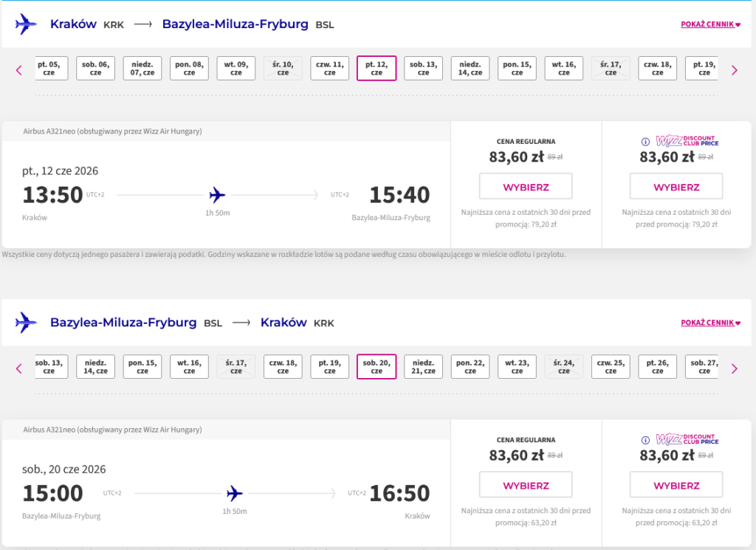
Task: Click the plane icon on 15:00 flight route
Action: tap(235, 492)
